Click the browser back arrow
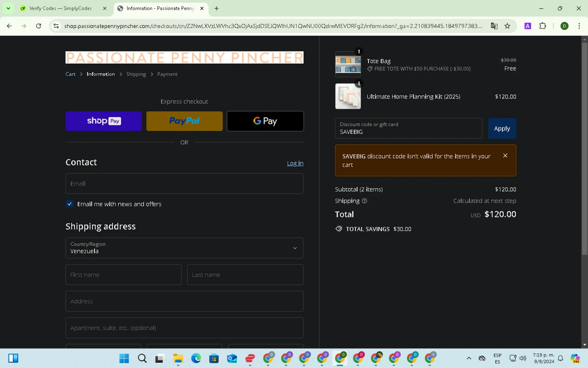588x368 pixels. (9, 26)
